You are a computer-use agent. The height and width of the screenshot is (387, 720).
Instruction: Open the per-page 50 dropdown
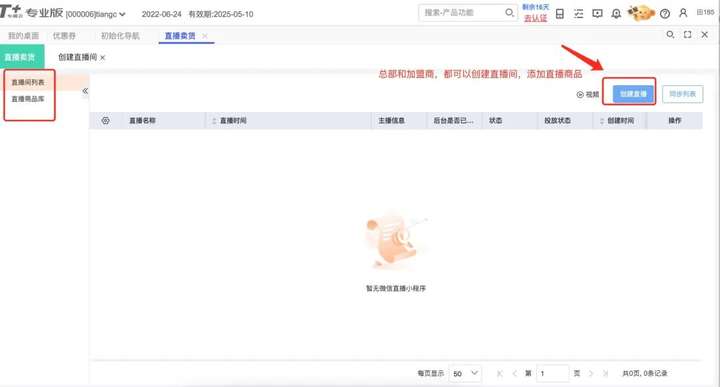point(465,373)
